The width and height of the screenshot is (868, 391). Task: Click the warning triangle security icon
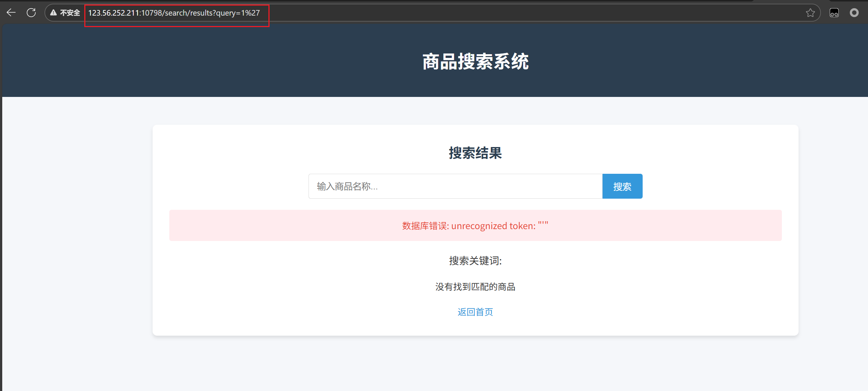(53, 13)
